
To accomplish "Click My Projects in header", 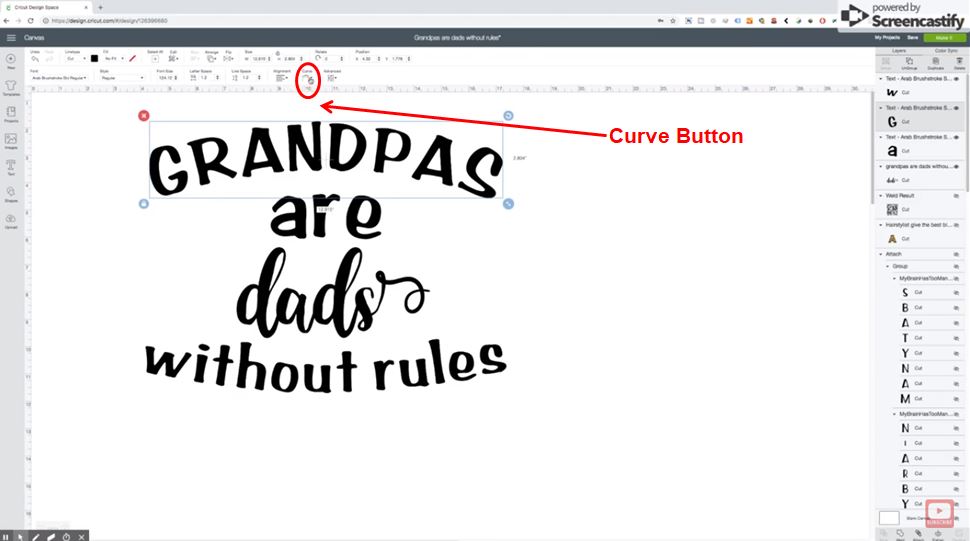I will 886,38.
